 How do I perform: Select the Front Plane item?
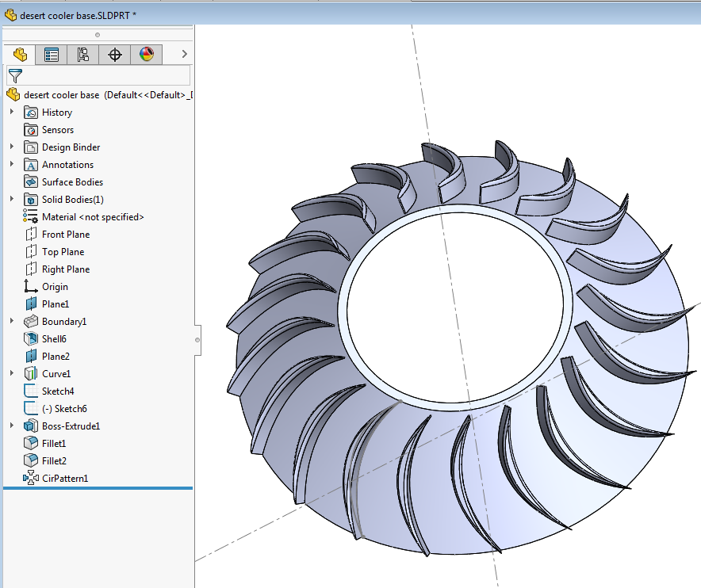point(65,235)
